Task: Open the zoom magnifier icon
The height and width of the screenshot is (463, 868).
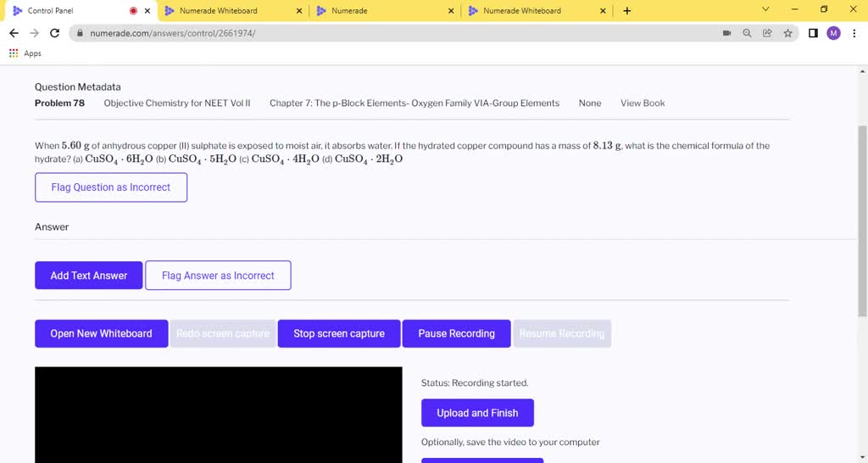Action: coord(747,33)
